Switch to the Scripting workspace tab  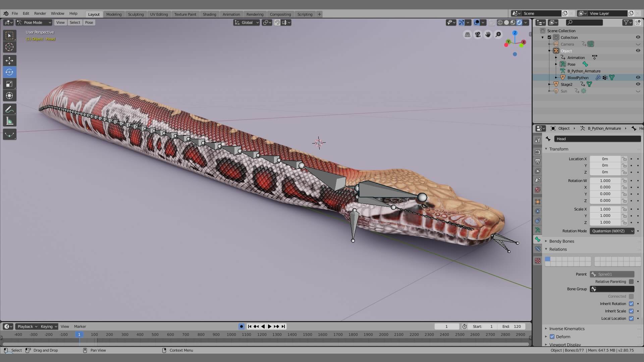point(305,14)
